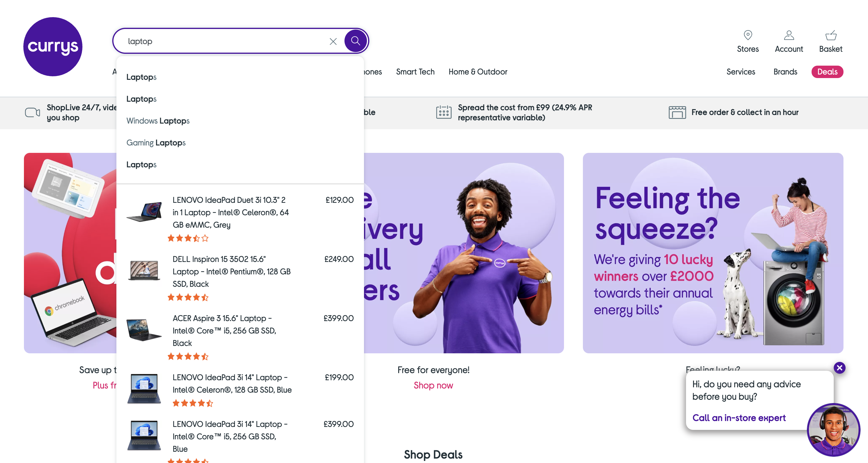868x463 pixels.
Task: Click the 'Stores' label in header
Action: [748, 49]
